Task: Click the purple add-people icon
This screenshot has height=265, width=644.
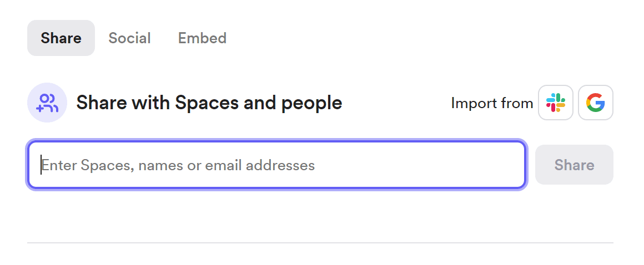Action: pos(47,103)
